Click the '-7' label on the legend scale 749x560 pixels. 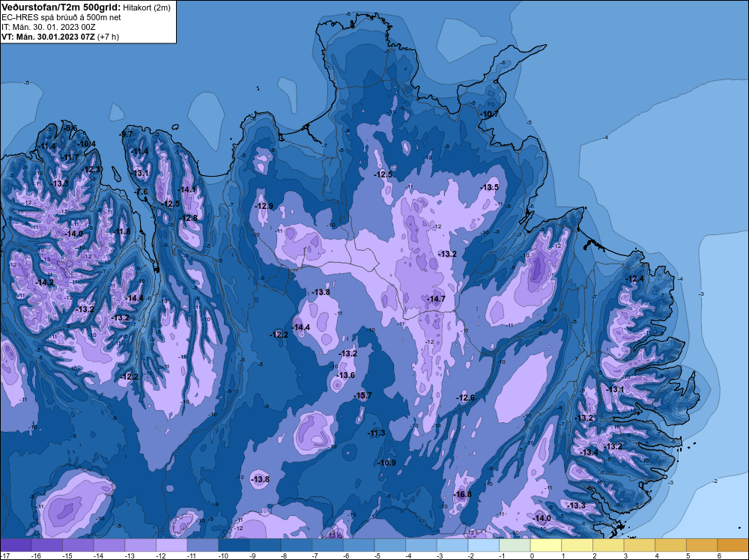coord(315,556)
